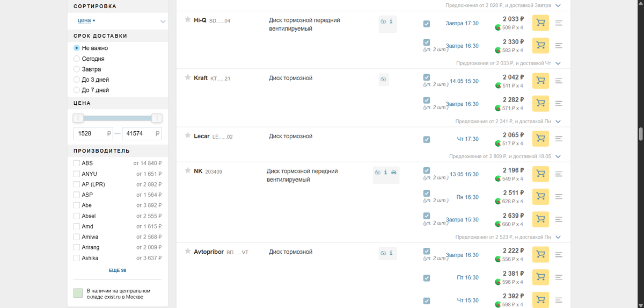
Task: Click the page vertical scrollbar thumb
Action: (x=640, y=134)
